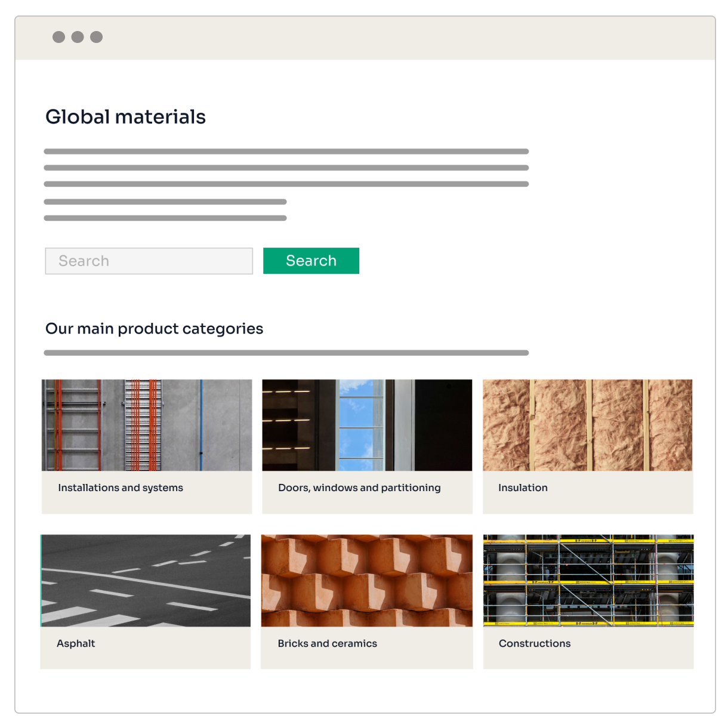Select the Installations and systems link

121,488
